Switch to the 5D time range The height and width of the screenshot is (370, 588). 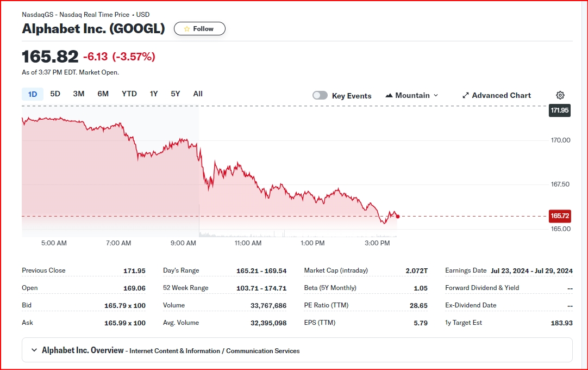tap(55, 94)
